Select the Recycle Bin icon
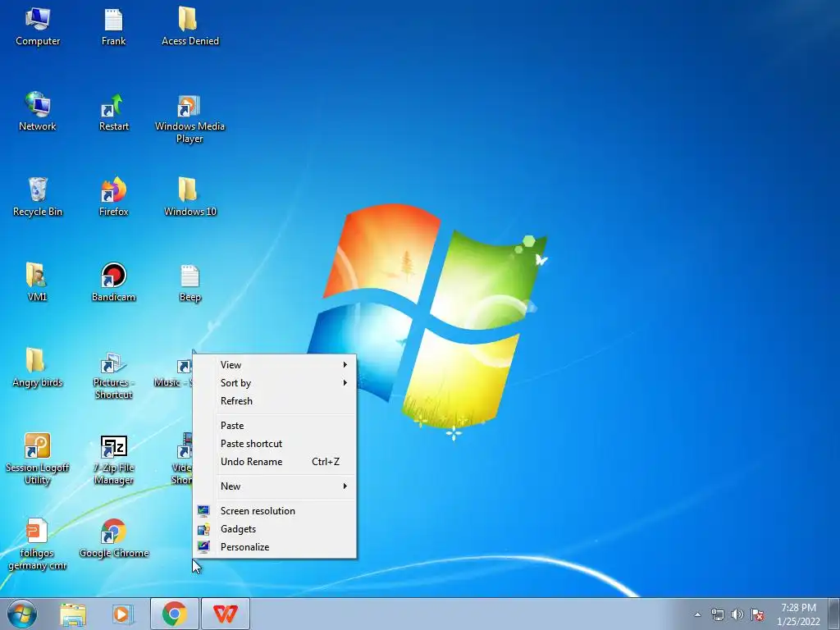Screen dimensions: 840x630 [38, 197]
